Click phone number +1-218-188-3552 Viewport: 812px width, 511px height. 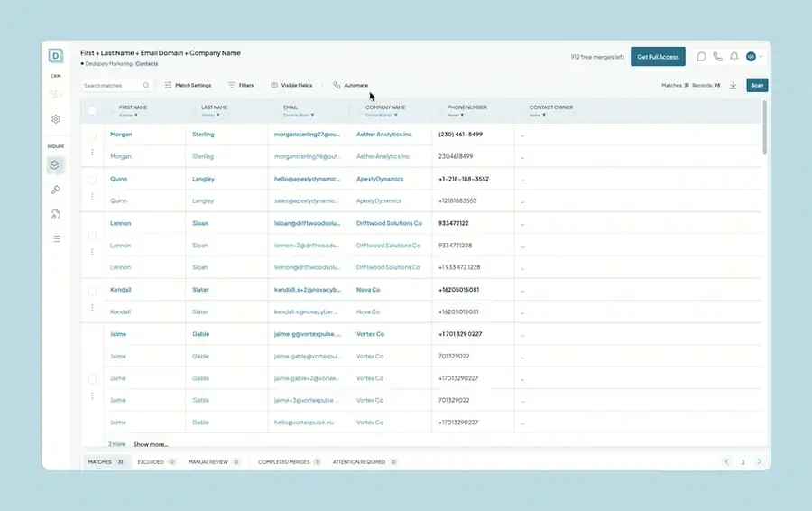[464, 179]
